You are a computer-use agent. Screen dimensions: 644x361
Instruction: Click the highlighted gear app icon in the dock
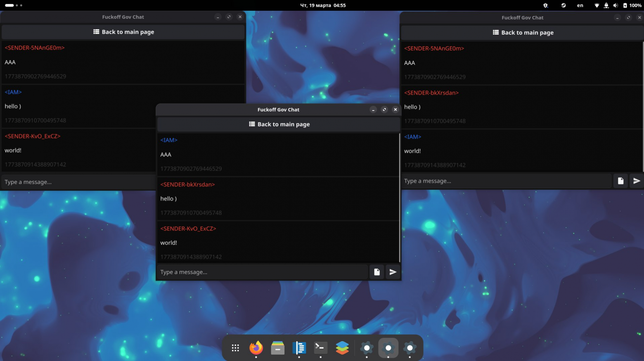pos(388,348)
